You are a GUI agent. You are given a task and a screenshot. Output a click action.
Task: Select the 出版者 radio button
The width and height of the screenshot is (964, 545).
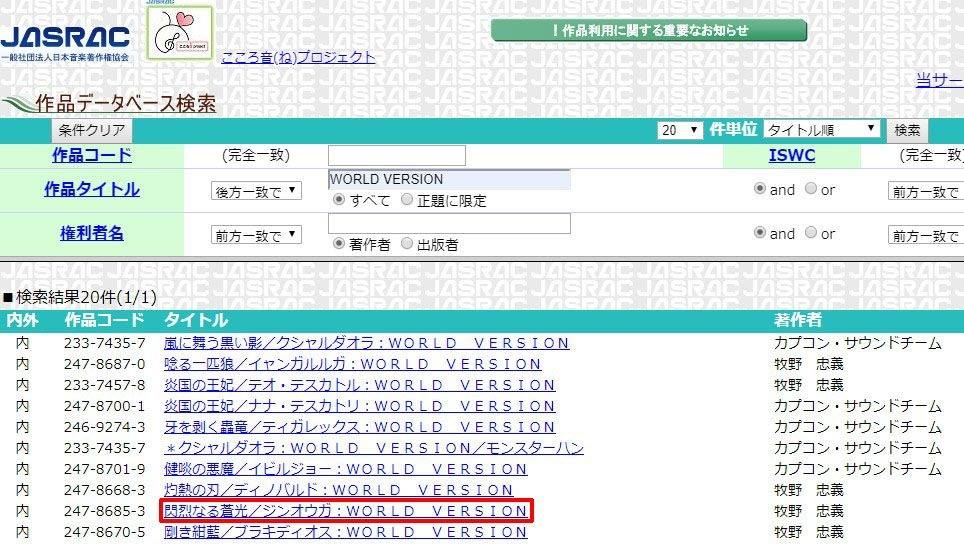coord(406,244)
